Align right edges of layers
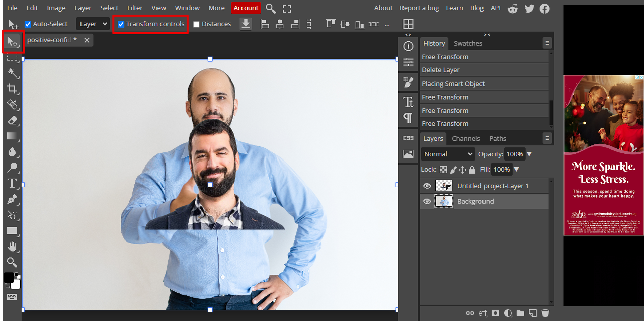 (x=295, y=24)
